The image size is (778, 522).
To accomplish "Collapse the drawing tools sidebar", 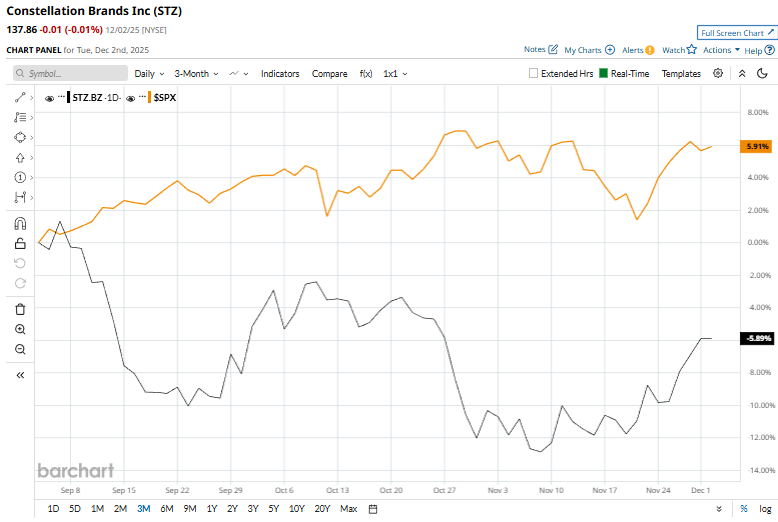I will click(20, 375).
